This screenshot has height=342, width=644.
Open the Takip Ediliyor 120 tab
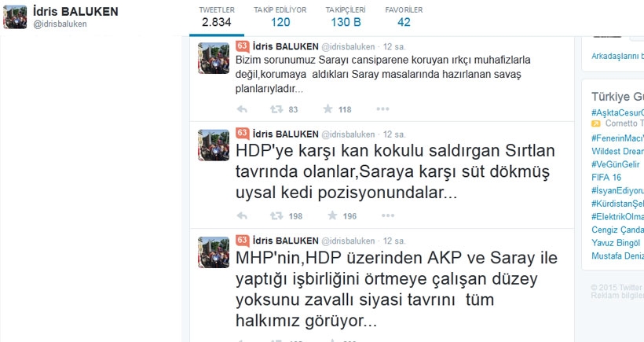(x=280, y=17)
